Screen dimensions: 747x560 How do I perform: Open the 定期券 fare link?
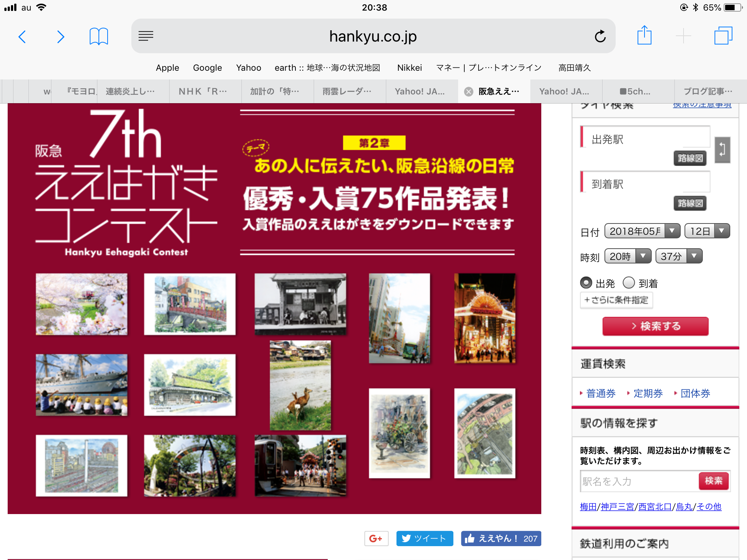(x=648, y=393)
